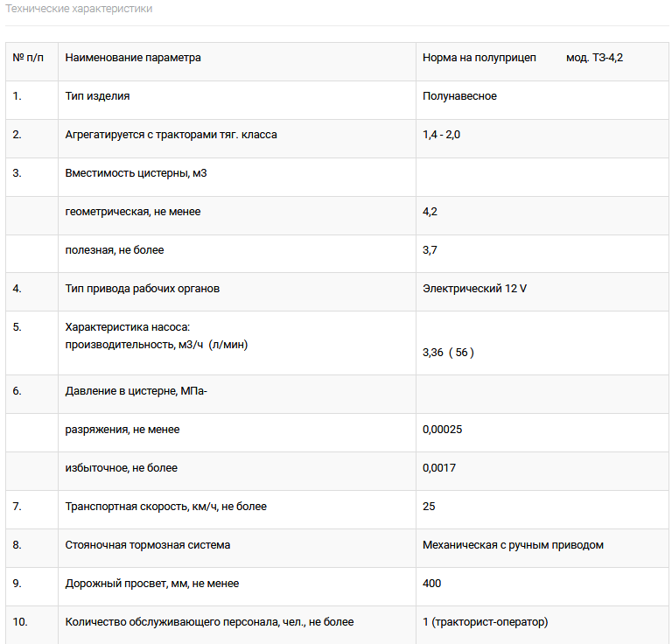
Task: Click the "1 (тракторист-оператор)" value cell
Action: pyautogui.click(x=485, y=622)
